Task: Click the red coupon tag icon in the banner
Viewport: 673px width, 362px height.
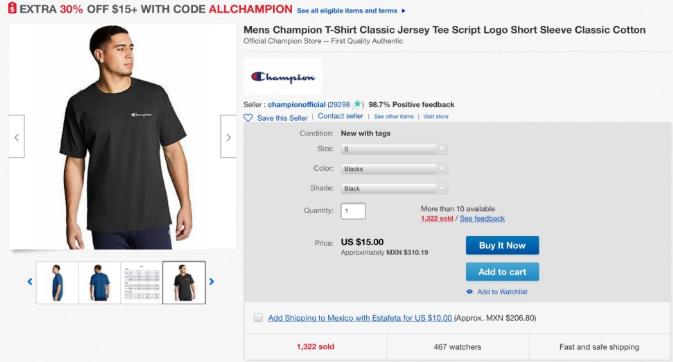Action: [12, 8]
